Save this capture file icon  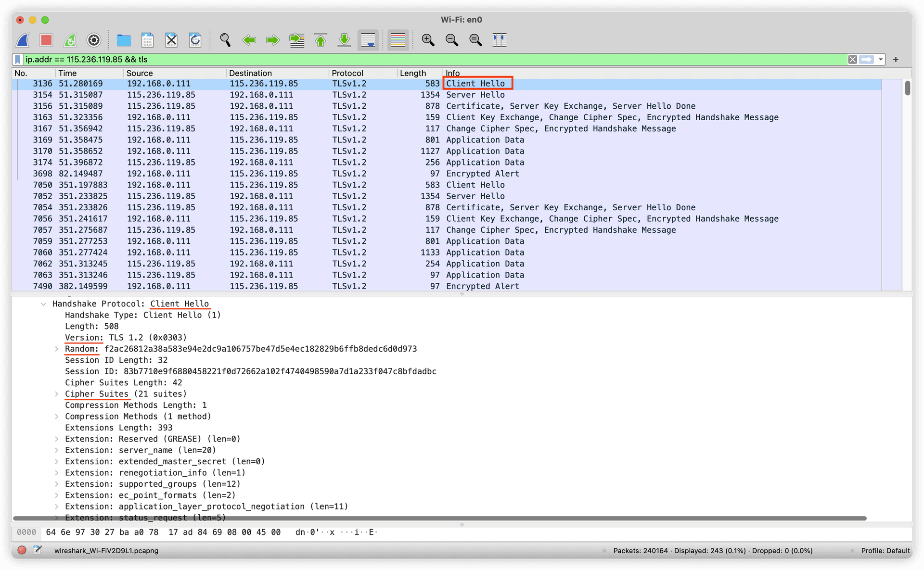tap(147, 40)
